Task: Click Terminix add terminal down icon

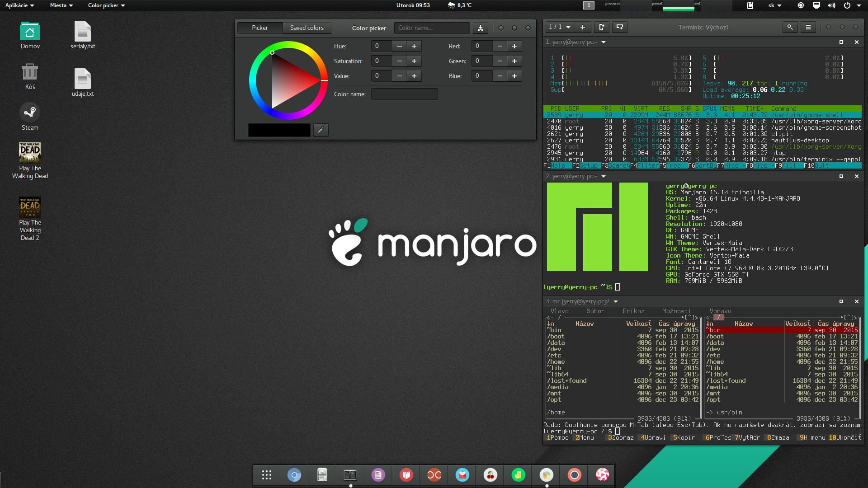Action: [620, 27]
